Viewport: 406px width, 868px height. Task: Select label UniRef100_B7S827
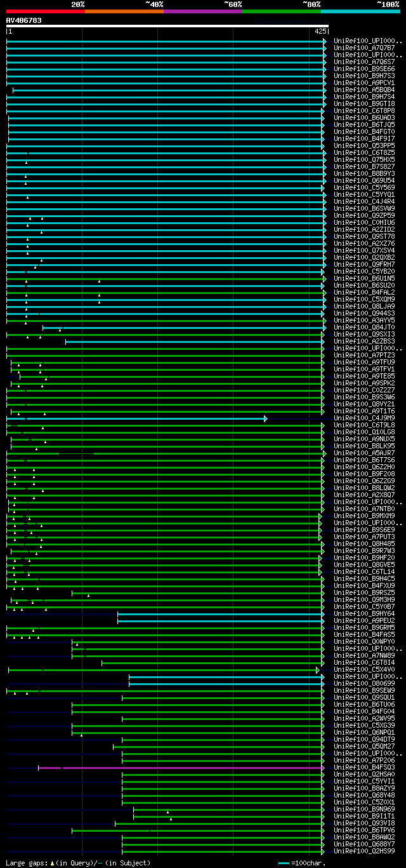tap(364, 167)
